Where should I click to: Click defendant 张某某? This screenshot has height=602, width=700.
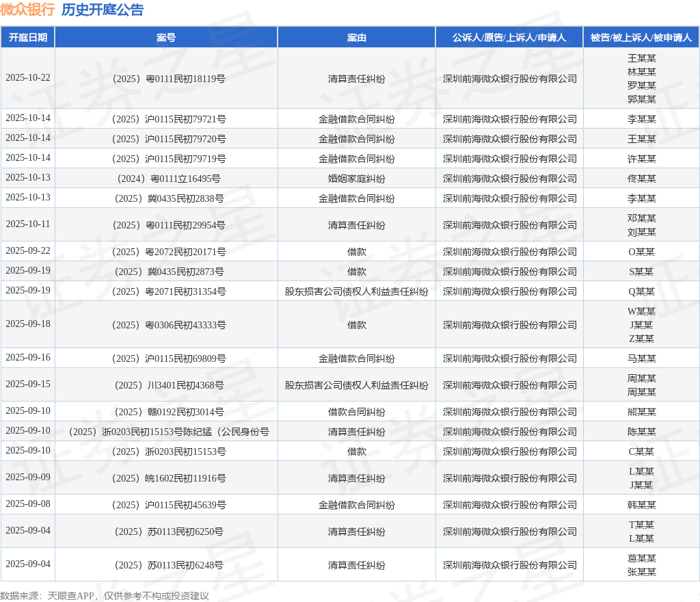[641, 572]
